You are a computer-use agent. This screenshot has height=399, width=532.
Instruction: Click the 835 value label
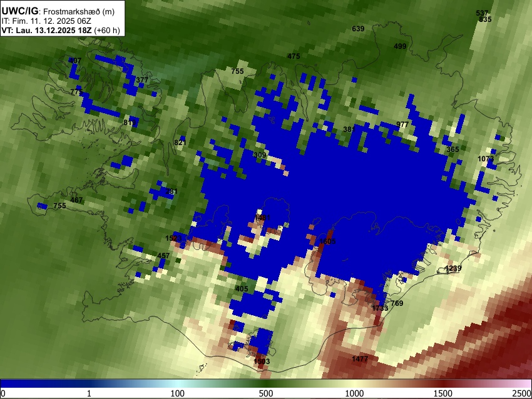pos(485,19)
